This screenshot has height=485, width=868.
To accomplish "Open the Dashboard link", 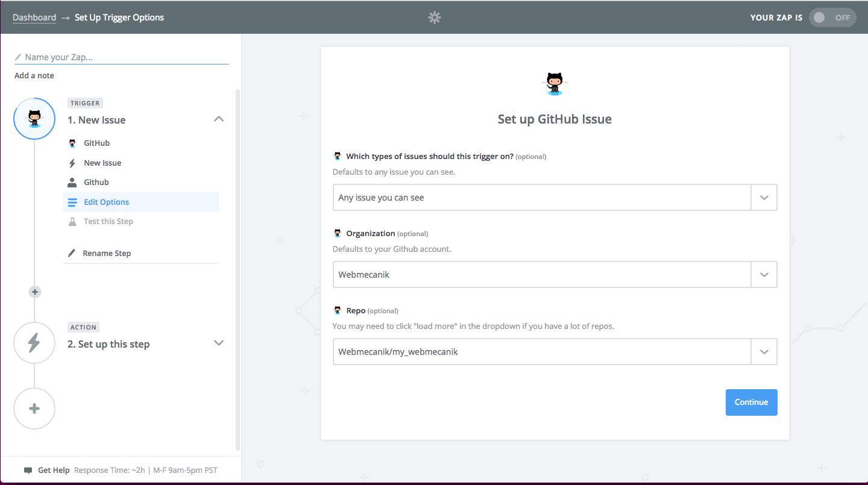I will coord(34,17).
